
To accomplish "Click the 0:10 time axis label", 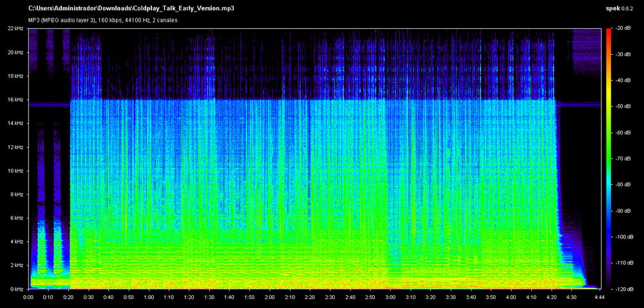I will 48,296.
